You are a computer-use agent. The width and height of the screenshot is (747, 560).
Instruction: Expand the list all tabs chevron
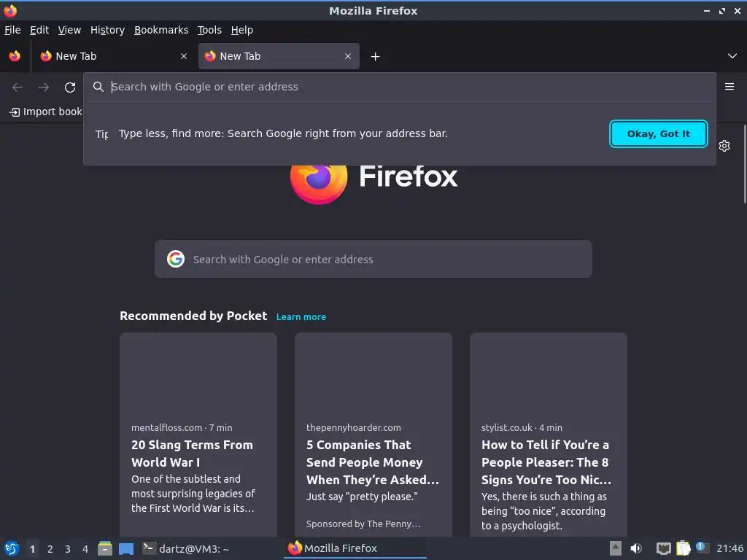(732, 56)
